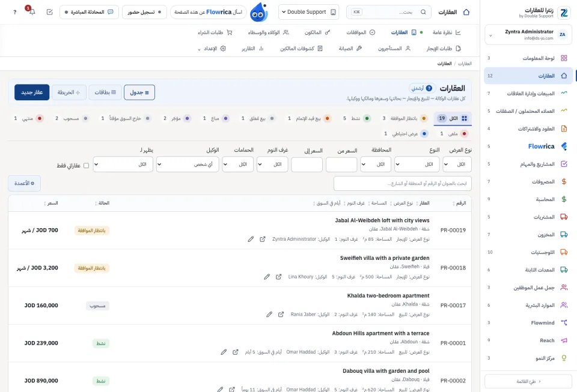
Task: Open the Double Support company switcher
Action: pyautogui.click(x=309, y=12)
